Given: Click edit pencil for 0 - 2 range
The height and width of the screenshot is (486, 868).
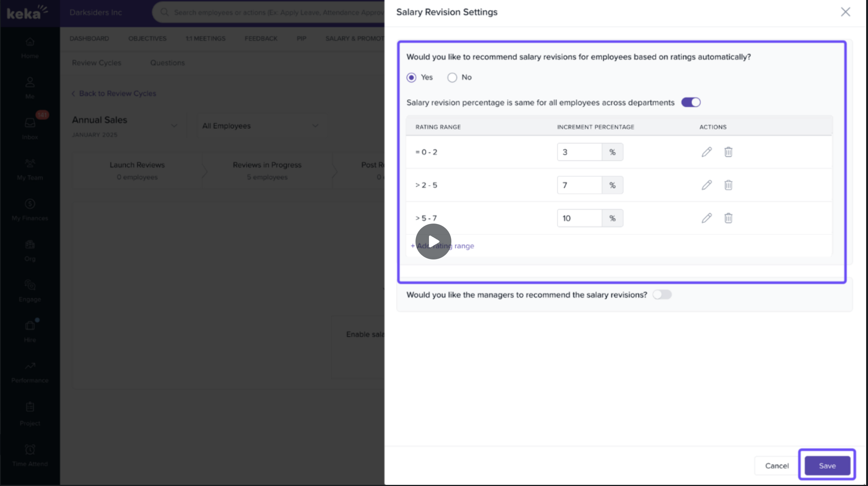Looking at the screenshot, I should [x=706, y=152].
